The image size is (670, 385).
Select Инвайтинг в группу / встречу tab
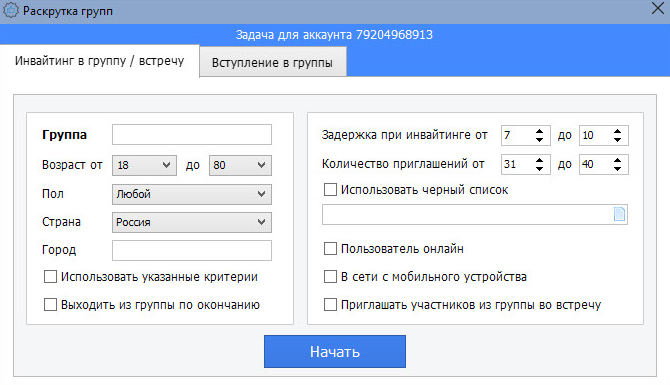100,61
